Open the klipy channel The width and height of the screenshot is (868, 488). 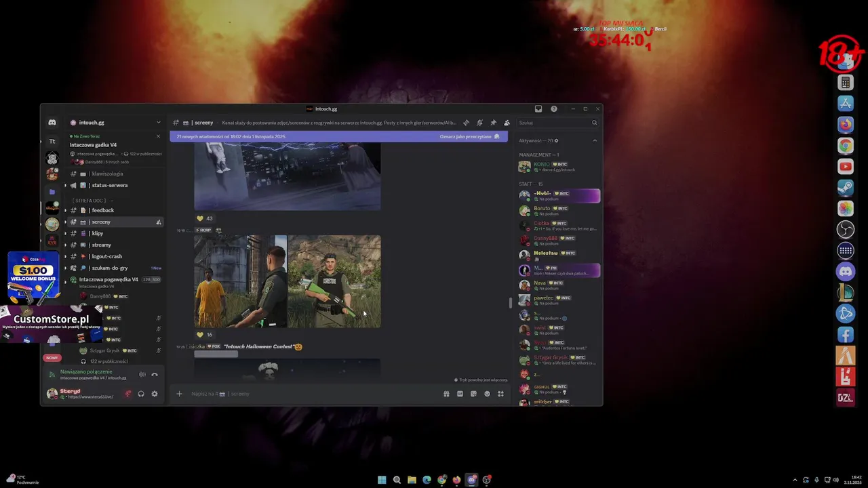click(x=114, y=234)
